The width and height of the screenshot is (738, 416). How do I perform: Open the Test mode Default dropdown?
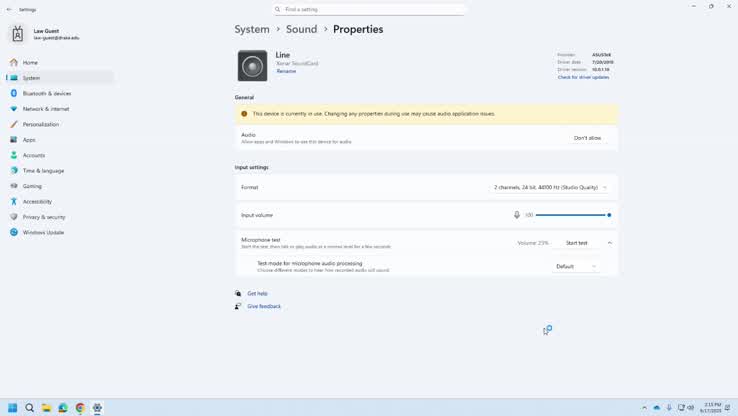click(576, 266)
